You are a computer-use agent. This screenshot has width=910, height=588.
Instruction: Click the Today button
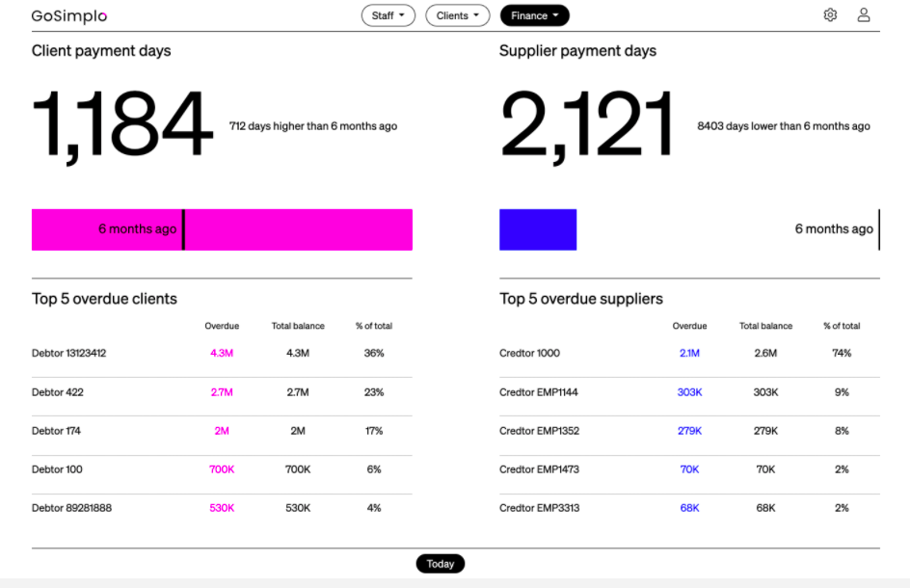[440, 564]
